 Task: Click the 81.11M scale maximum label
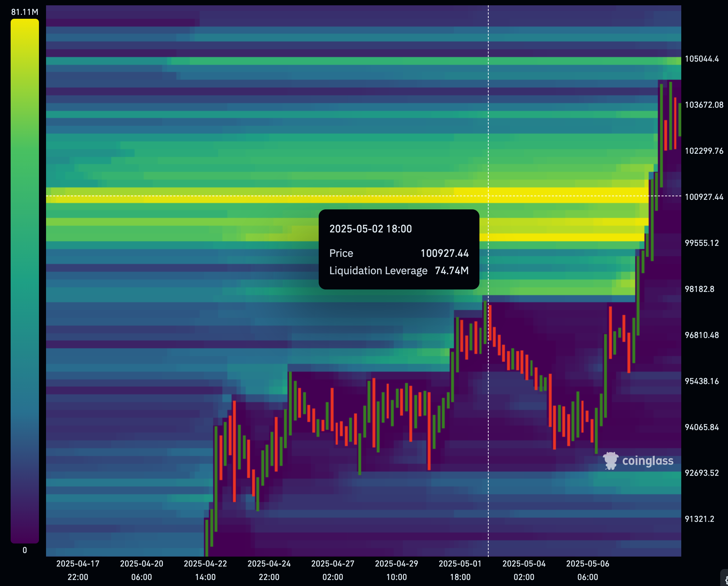[24, 12]
